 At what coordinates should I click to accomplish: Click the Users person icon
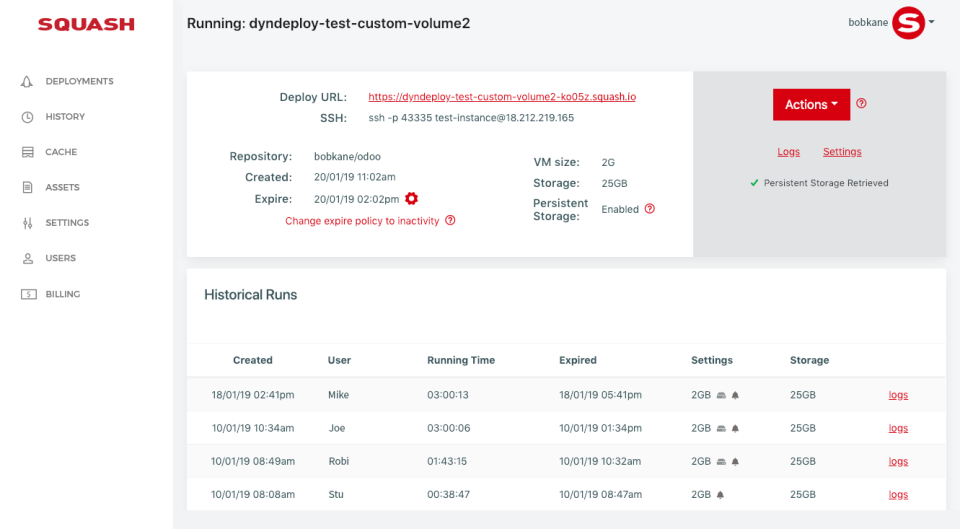click(x=28, y=258)
